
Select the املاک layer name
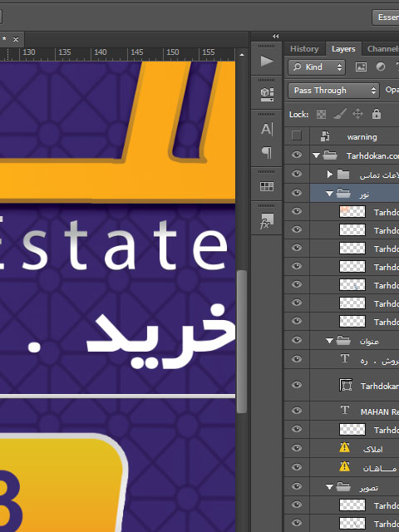[x=372, y=450]
